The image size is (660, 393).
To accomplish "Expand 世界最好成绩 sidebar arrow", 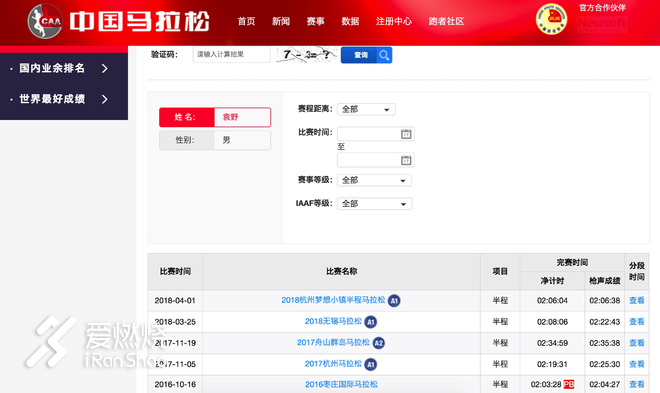I will tap(105, 99).
